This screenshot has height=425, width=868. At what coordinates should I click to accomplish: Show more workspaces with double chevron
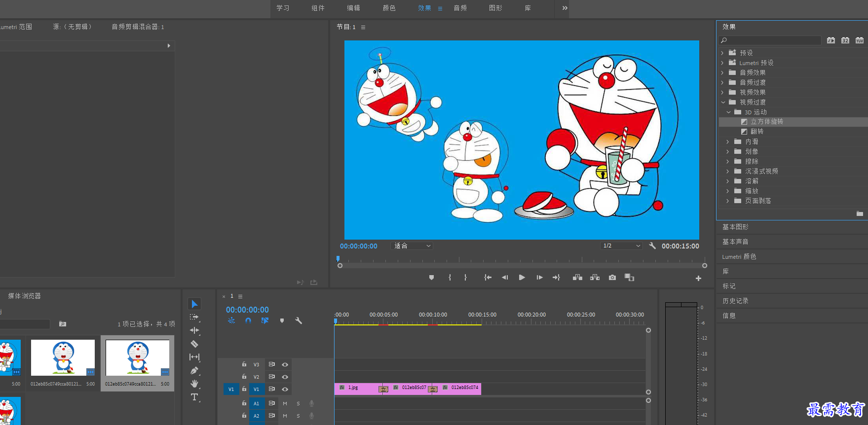coord(565,8)
